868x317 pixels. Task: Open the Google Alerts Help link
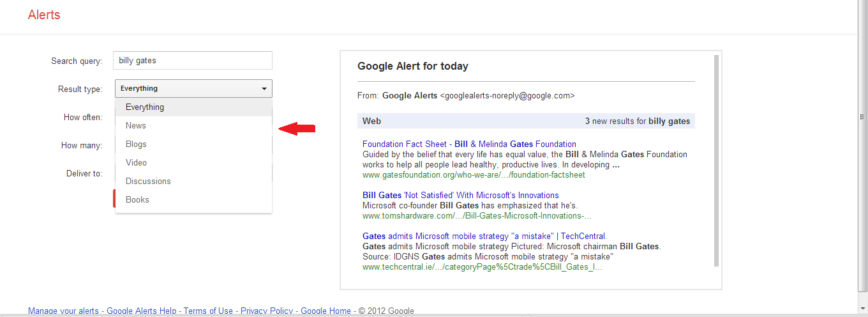(142, 311)
